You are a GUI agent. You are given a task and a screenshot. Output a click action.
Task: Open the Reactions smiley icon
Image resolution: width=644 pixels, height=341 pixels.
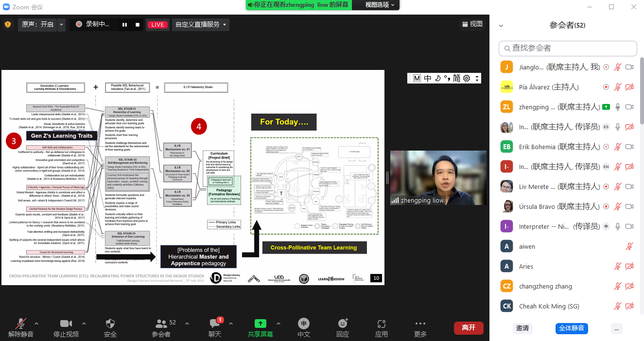[343, 324]
